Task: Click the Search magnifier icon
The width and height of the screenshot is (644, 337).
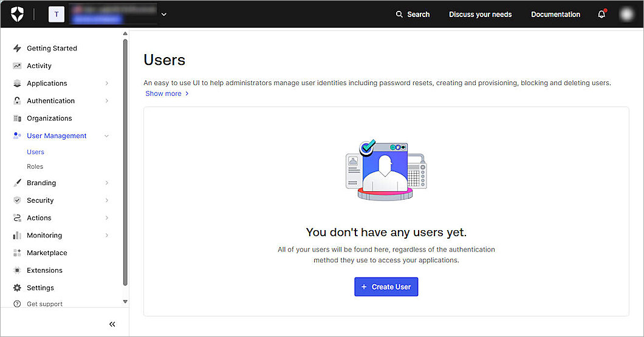Action: pyautogui.click(x=399, y=15)
